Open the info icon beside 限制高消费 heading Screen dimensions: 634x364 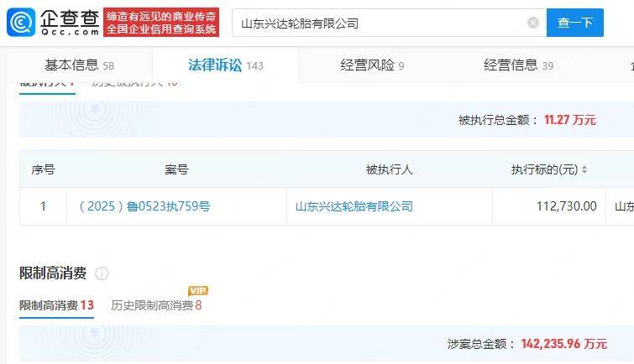[102, 273]
